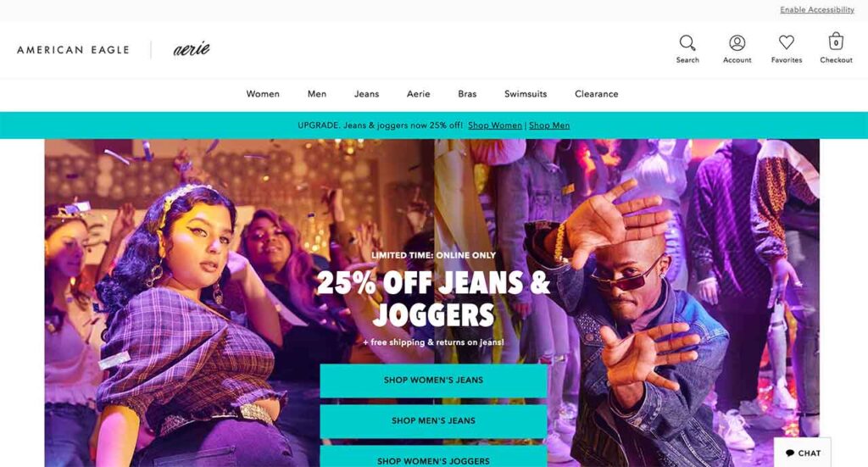Go to the Clearance section
868x467 pixels.
pos(596,94)
